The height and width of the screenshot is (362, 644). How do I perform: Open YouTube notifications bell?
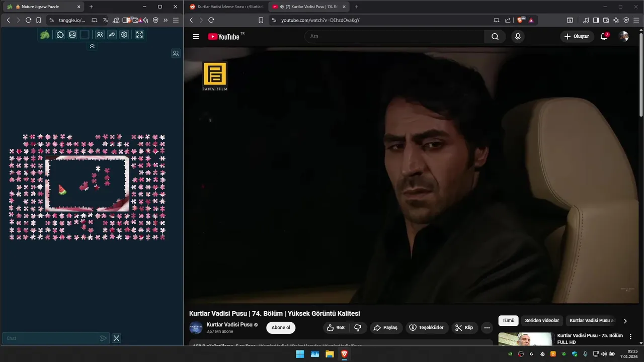(604, 36)
